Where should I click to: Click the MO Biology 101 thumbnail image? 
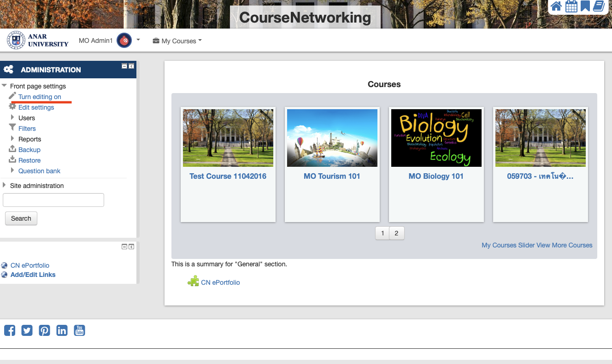(436, 138)
